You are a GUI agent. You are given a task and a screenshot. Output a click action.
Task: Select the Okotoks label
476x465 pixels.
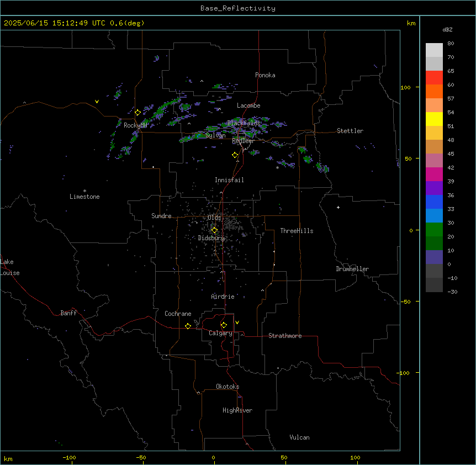click(x=228, y=387)
